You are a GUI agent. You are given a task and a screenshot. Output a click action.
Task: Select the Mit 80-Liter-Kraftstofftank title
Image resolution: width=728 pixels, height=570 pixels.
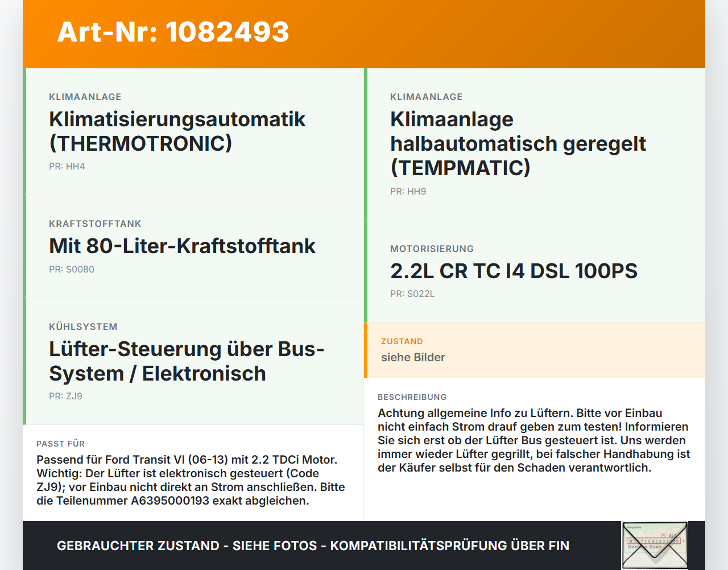click(182, 246)
